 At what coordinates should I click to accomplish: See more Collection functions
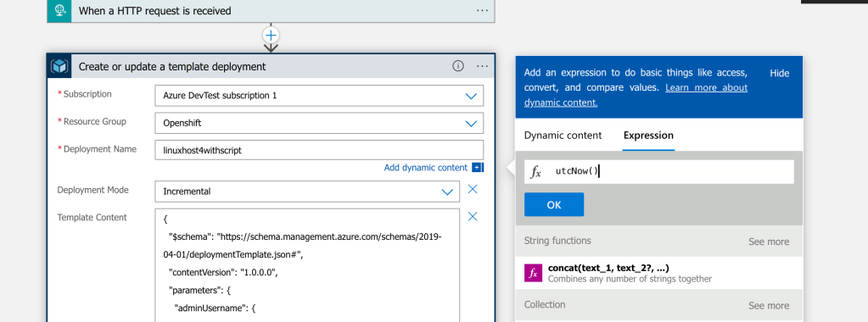tap(769, 305)
